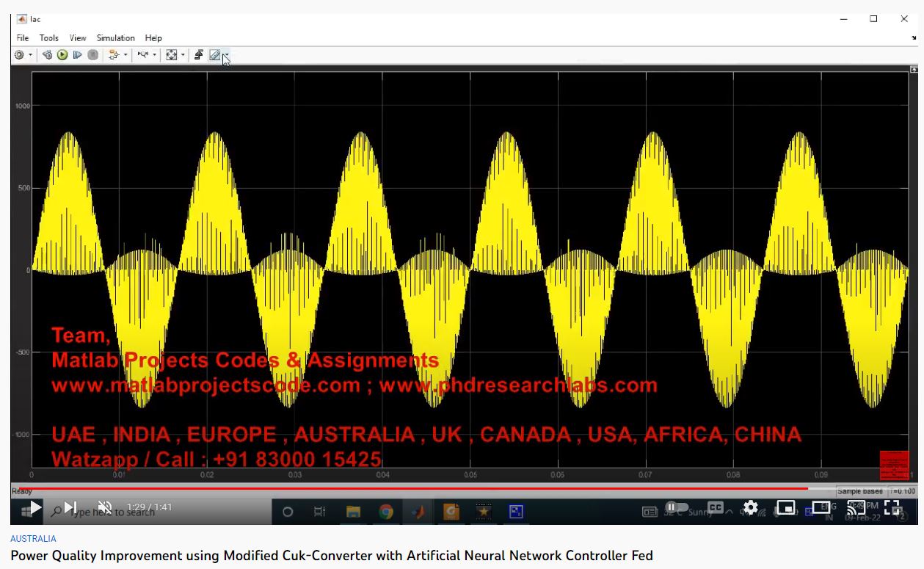This screenshot has width=924, height=569.
Task: Click the triggers toolbar icon
Action: click(x=143, y=55)
